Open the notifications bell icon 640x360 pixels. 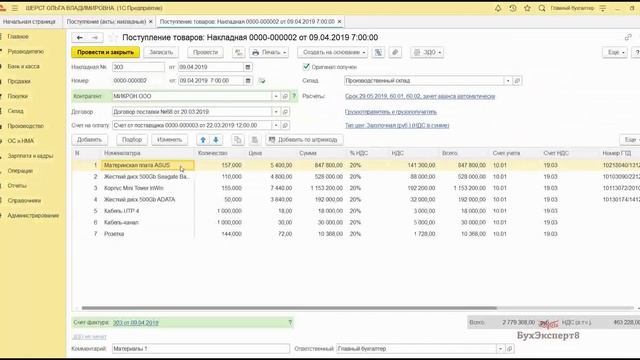498,8
